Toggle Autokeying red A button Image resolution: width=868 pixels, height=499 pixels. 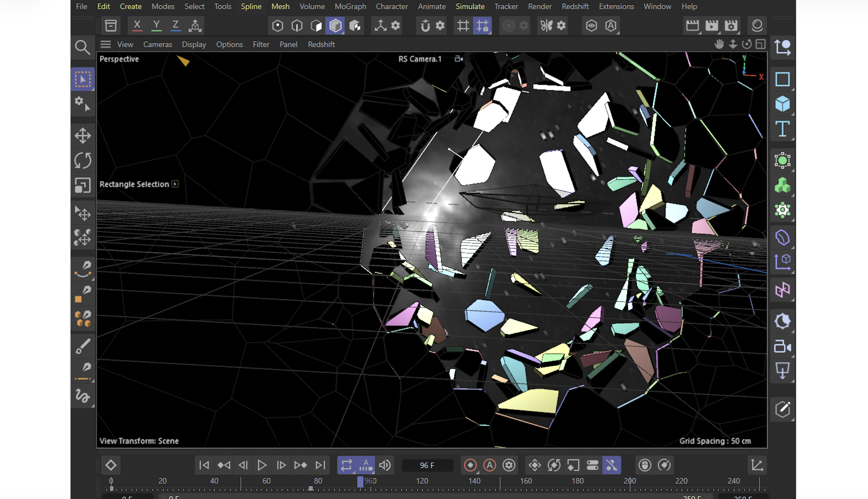point(490,465)
